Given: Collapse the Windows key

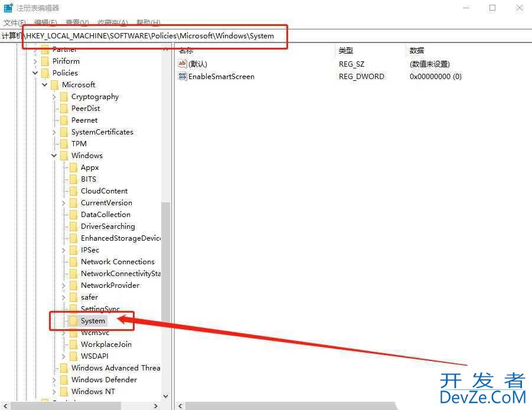Looking at the screenshot, I should point(54,156).
